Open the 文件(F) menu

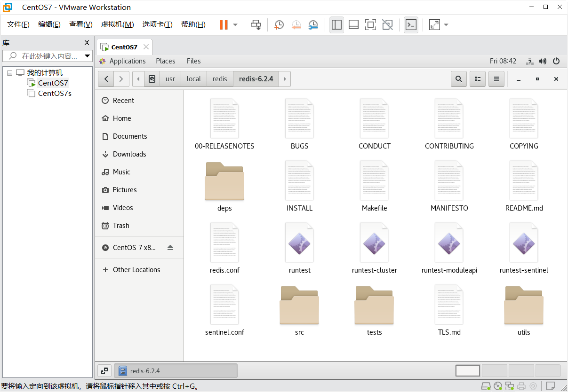click(x=18, y=24)
